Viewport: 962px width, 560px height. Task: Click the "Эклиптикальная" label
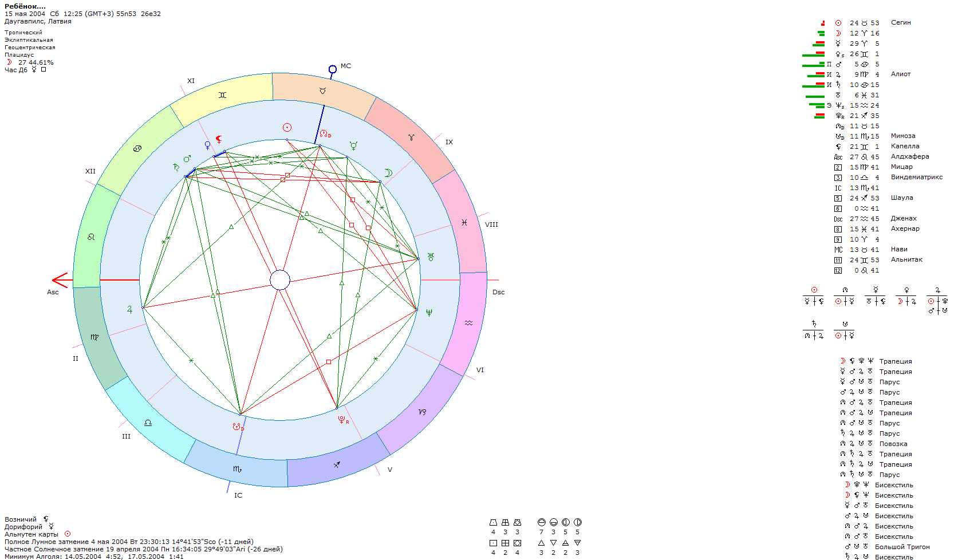coord(29,40)
